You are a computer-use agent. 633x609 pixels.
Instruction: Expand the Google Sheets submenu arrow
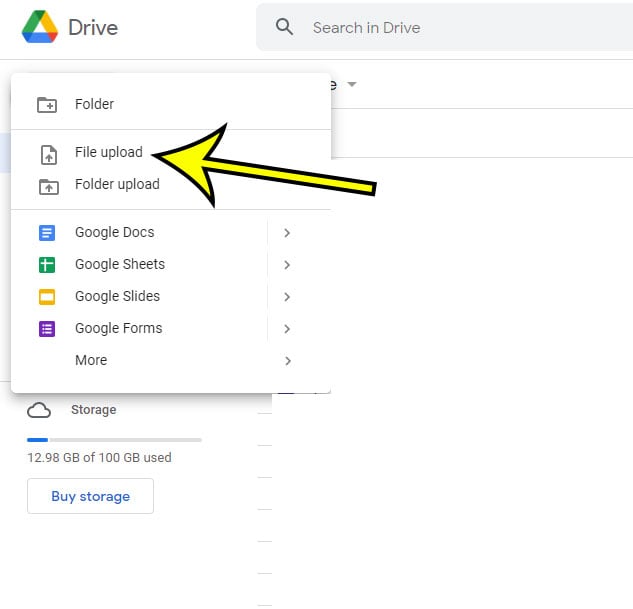click(287, 265)
